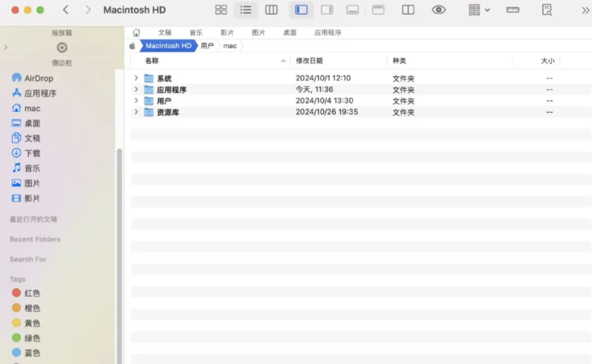This screenshot has width=592, height=364.
Task: Select the 资源库 folder row
Action: (361, 112)
